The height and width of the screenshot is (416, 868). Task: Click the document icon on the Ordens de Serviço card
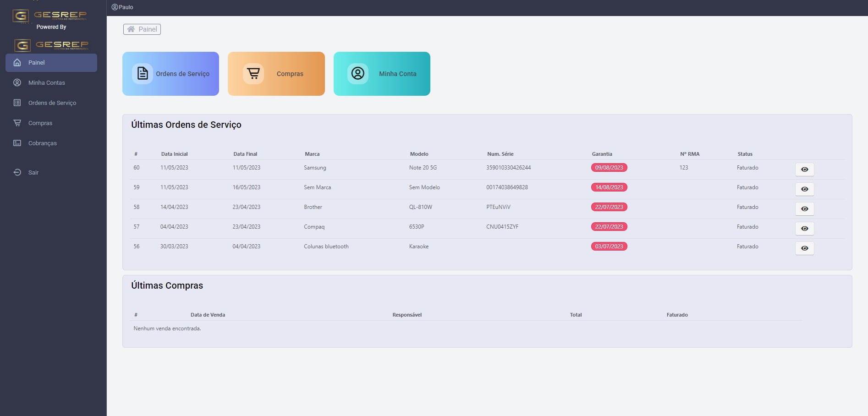pyautogui.click(x=143, y=73)
